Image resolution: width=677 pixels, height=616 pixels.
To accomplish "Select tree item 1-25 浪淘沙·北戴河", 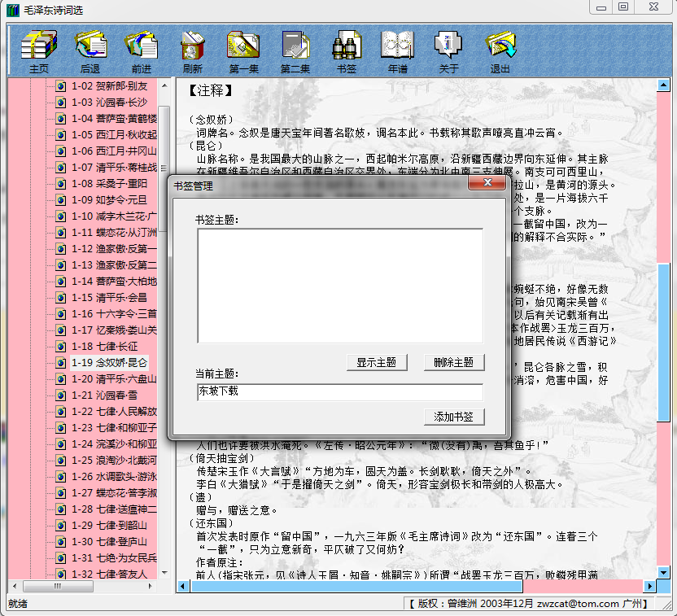I will click(x=114, y=460).
